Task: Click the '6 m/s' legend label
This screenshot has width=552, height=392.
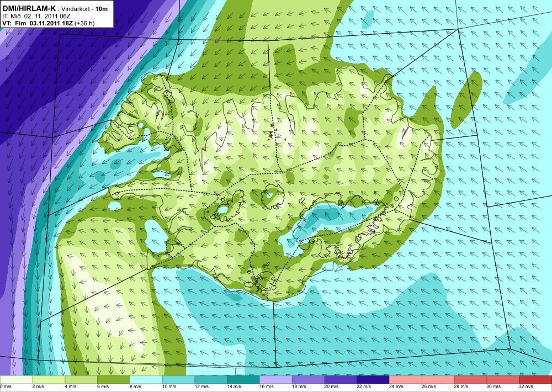Action: point(103,386)
